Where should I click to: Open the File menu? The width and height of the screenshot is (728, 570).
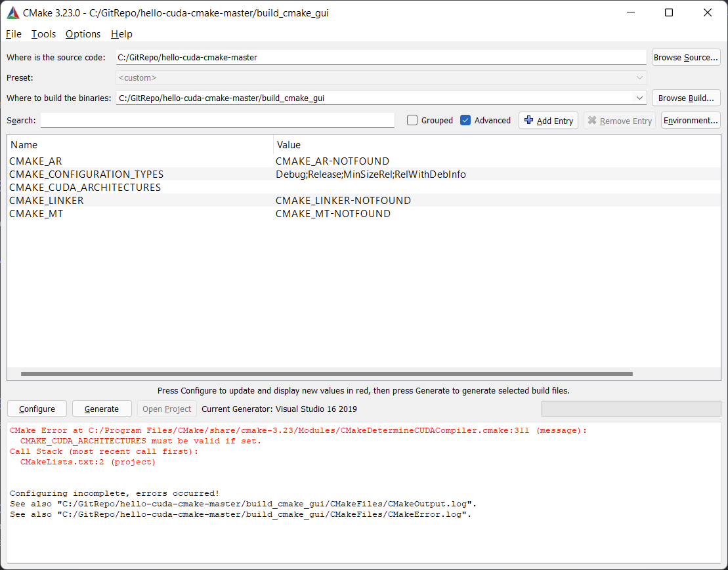[x=14, y=34]
